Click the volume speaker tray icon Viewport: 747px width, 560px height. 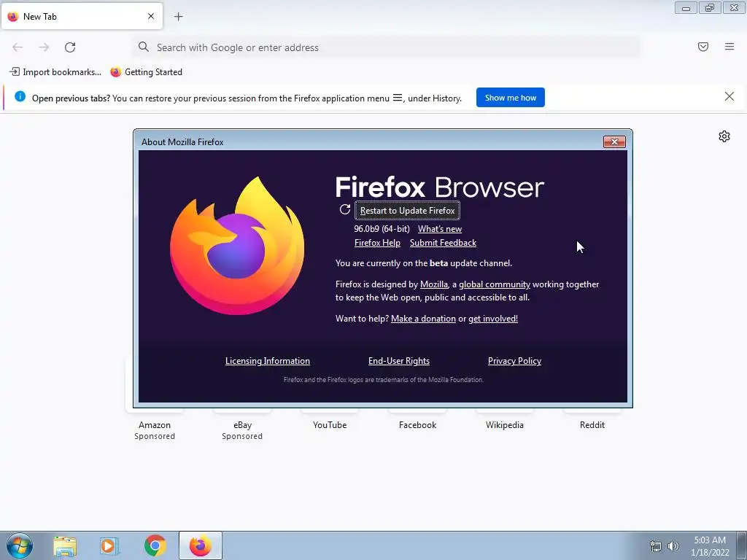[673, 546]
